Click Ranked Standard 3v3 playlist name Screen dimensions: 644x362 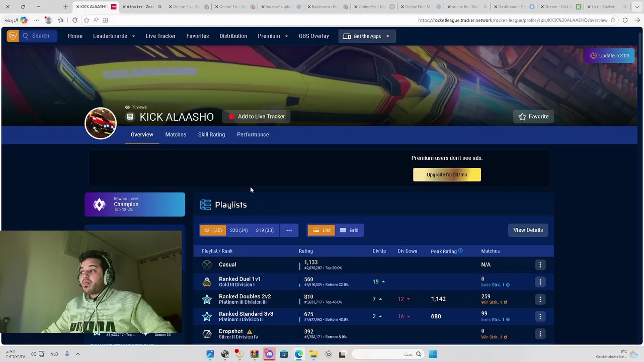point(246,314)
